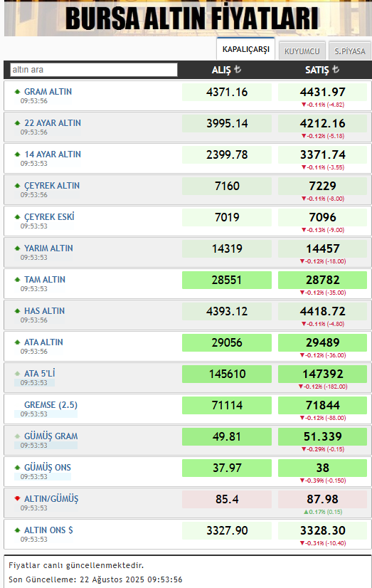Viewport: 372px width, 588px height.
Task: Click the lira symbol next to ALIŞ
Action: point(238,69)
